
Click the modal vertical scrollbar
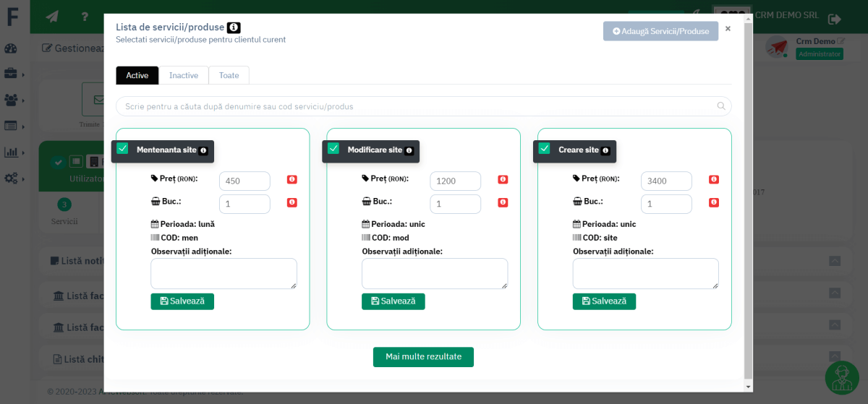click(x=747, y=202)
